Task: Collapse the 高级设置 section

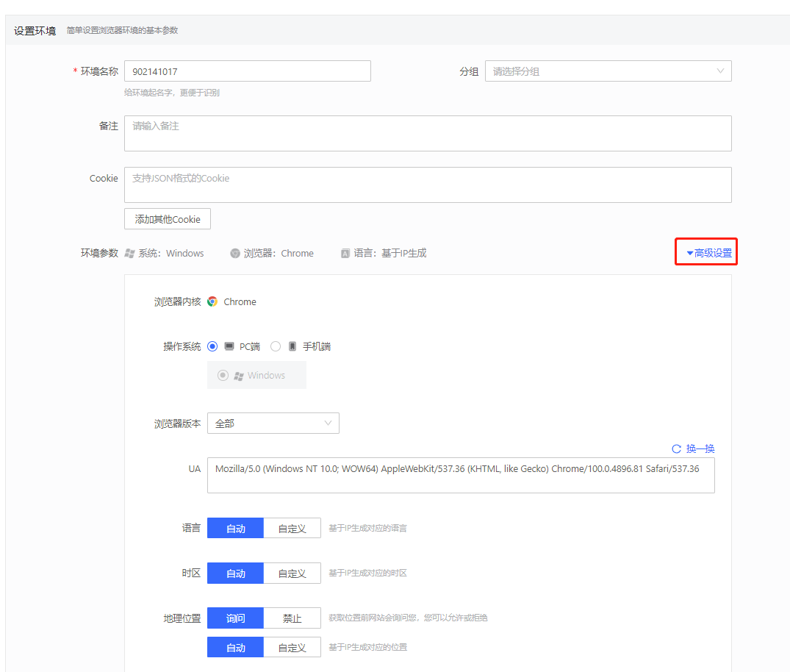Action: (705, 251)
